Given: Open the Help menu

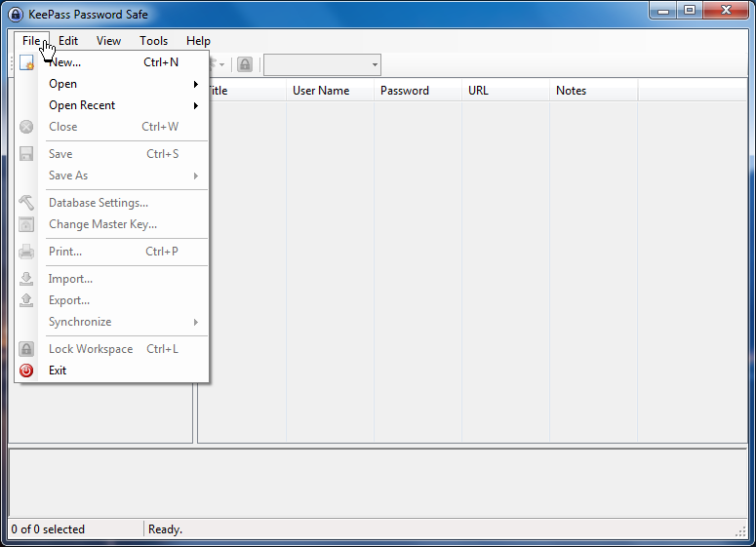Looking at the screenshot, I should pos(198,41).
